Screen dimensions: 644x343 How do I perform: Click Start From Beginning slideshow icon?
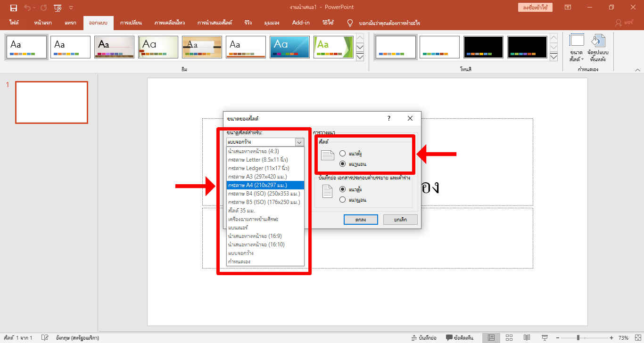click(x=58, y=8)
